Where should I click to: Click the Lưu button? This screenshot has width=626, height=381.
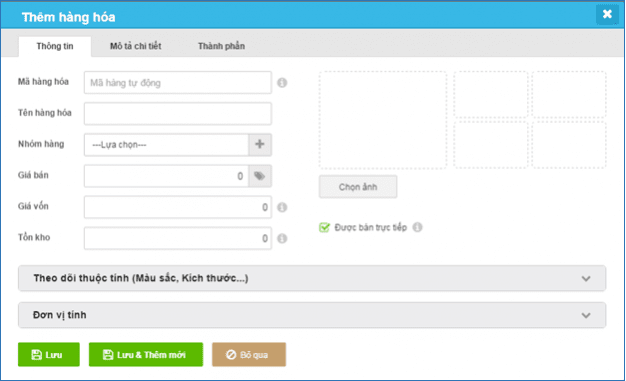(x=49, y=354)
